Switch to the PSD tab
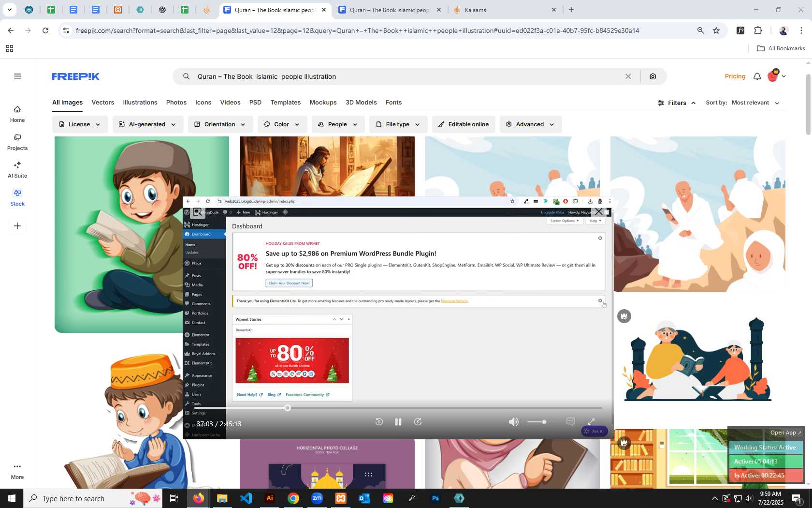812x508 pixels. coord(255,103)
